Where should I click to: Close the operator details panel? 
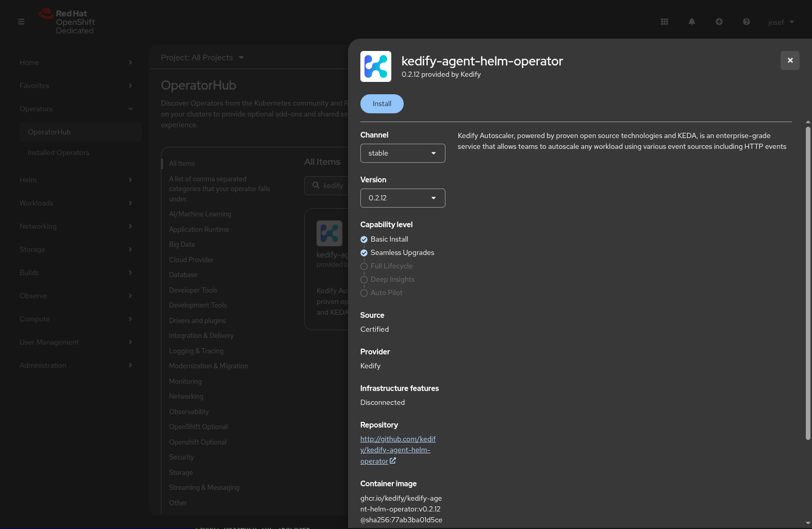(790, 60)
